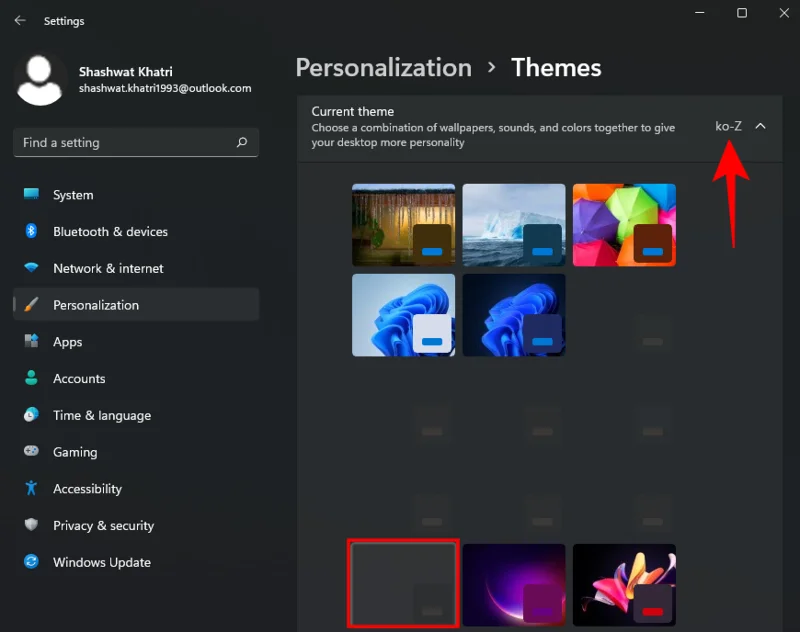This screenshot has width=800, height=632.
Task: Open System settings in the sidebar
Action: click(70, 195)
